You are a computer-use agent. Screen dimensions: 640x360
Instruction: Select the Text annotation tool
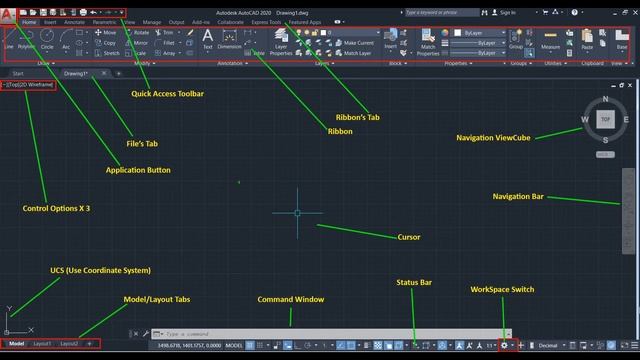pos(208,39)
